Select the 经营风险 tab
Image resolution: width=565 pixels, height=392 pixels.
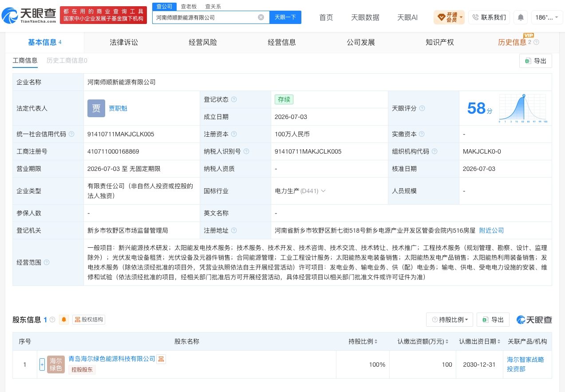[203, 42]
